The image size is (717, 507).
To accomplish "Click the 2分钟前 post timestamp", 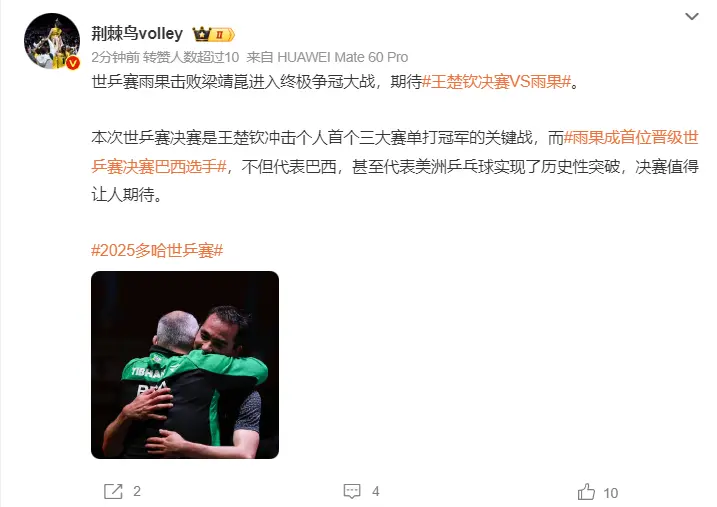I will point(116,57).
